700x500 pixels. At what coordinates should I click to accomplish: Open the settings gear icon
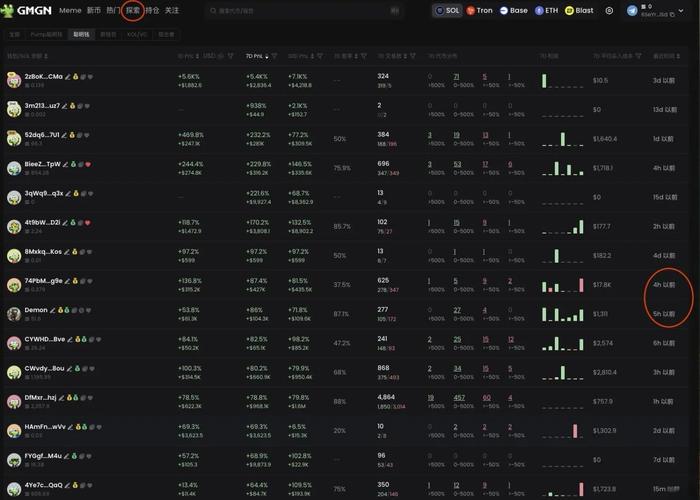click(x=609, y=11)
